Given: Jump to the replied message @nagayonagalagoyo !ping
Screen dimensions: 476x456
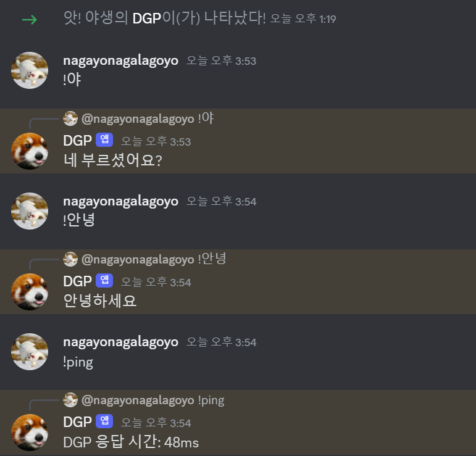Looking at the screenshot, I should click(152, 400).
